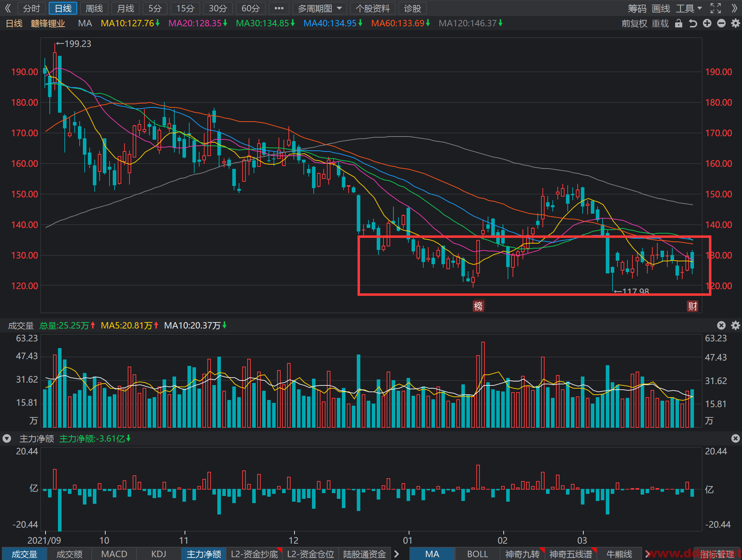Image resolution: width=742 pixels, height=560 pixels.
Task: Select the 日线 daily period
Action: coord(63,8)
